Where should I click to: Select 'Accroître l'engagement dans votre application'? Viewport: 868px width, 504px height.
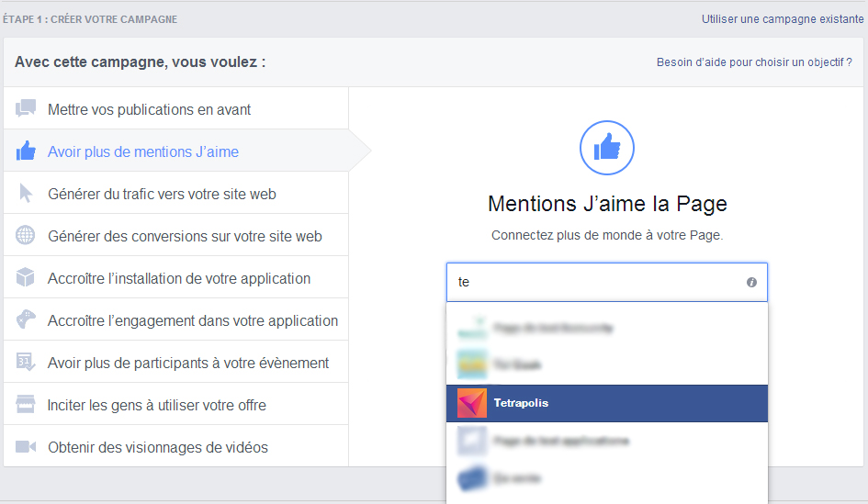pos(176,319)
